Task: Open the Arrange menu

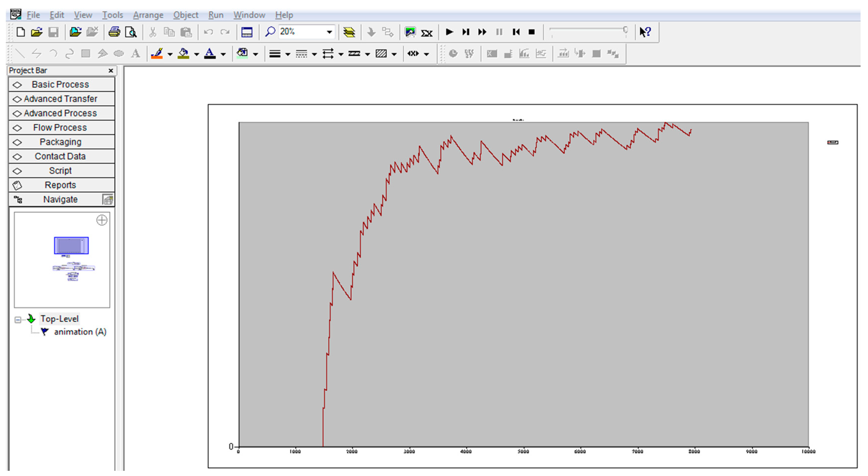Action: click(x=148, y=15)
